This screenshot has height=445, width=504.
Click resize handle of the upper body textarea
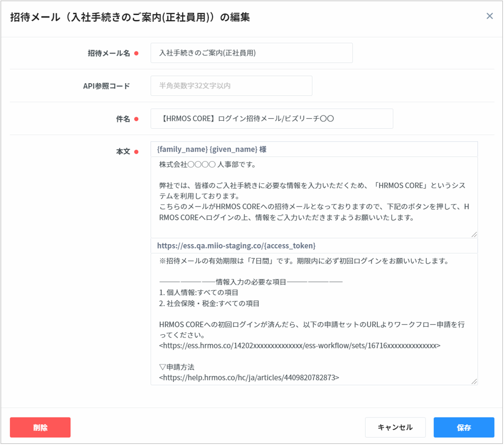474,234
